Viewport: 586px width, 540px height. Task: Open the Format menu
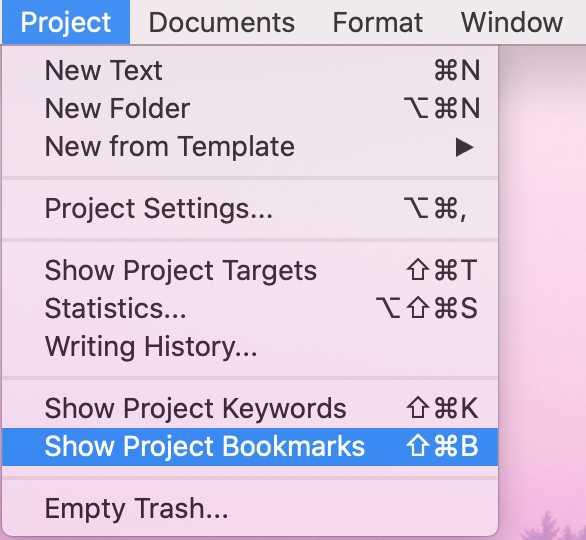pyautogui.click(x=377, y=22)
